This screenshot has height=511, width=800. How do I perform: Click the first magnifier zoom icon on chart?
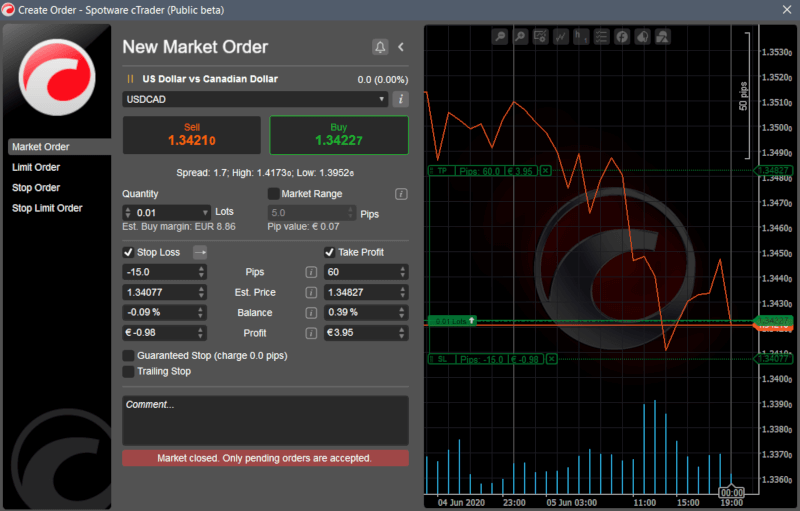[498, 36]
